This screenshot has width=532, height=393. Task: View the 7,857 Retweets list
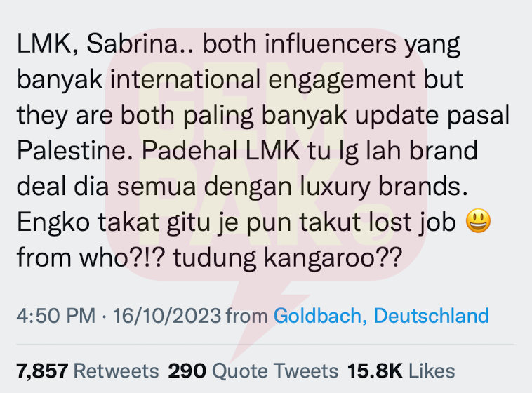[x=88, y=371]
